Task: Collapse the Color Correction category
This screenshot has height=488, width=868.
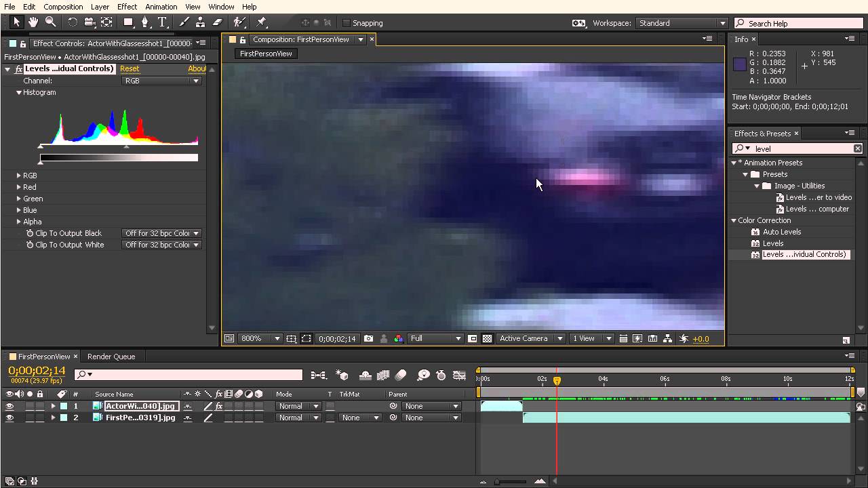Action: pyautogui.click(x=734, y=220)
